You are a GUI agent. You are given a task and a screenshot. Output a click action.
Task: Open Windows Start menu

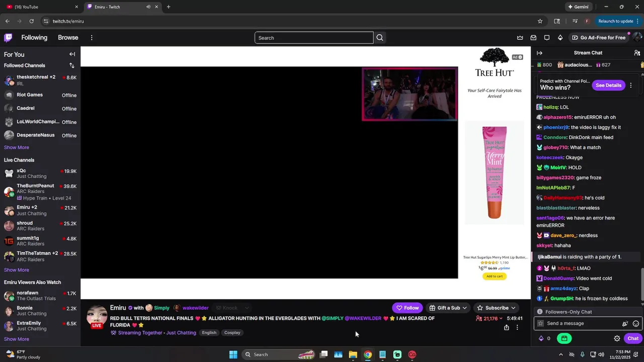(233, 354)
